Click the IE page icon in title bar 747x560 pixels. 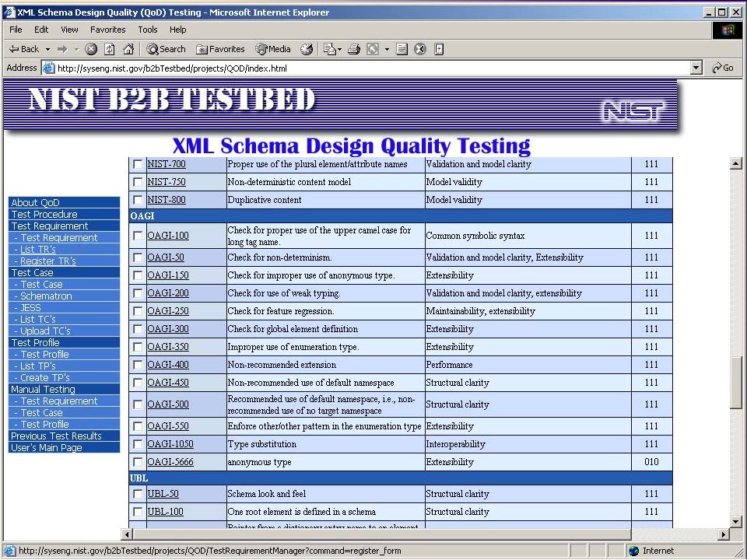(x=9, y=12)
